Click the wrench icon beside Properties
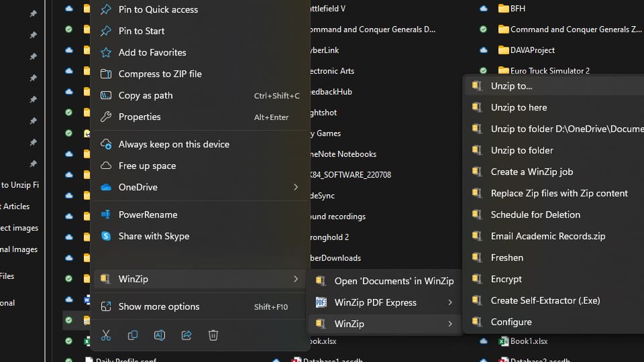The width and height of the screenshot is (644, 362). (106, 117)
